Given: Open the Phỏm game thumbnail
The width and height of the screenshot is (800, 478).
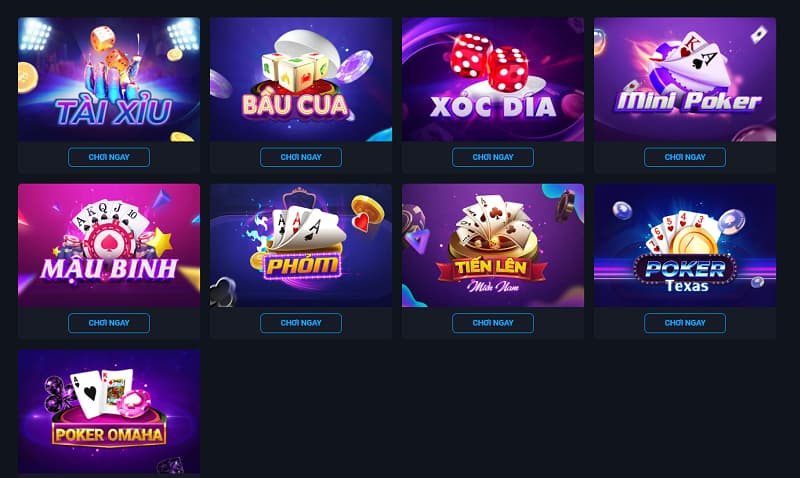Looking at the screenshot, I should tap(301, 245).
